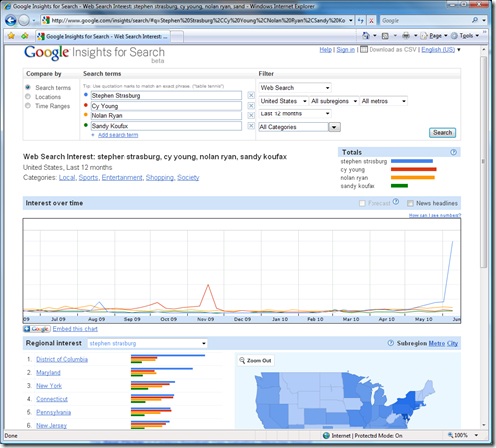Enable the News headlines checkbox
Viewport: 496px width, 448px height.
tap(410, 203)
